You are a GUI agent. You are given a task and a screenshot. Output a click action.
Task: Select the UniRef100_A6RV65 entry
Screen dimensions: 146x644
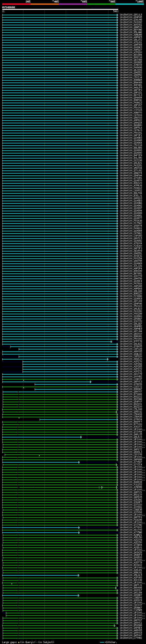tap(131, 630)
